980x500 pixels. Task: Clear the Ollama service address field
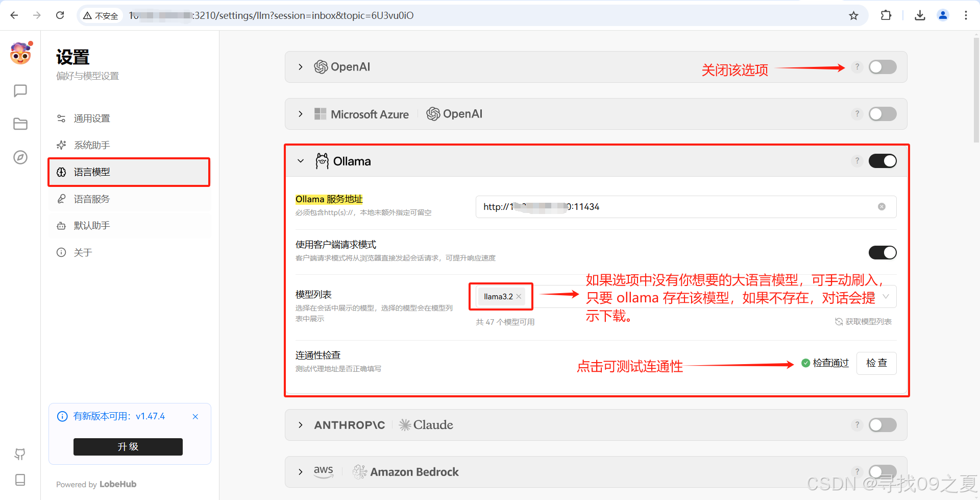coord(881,207)
